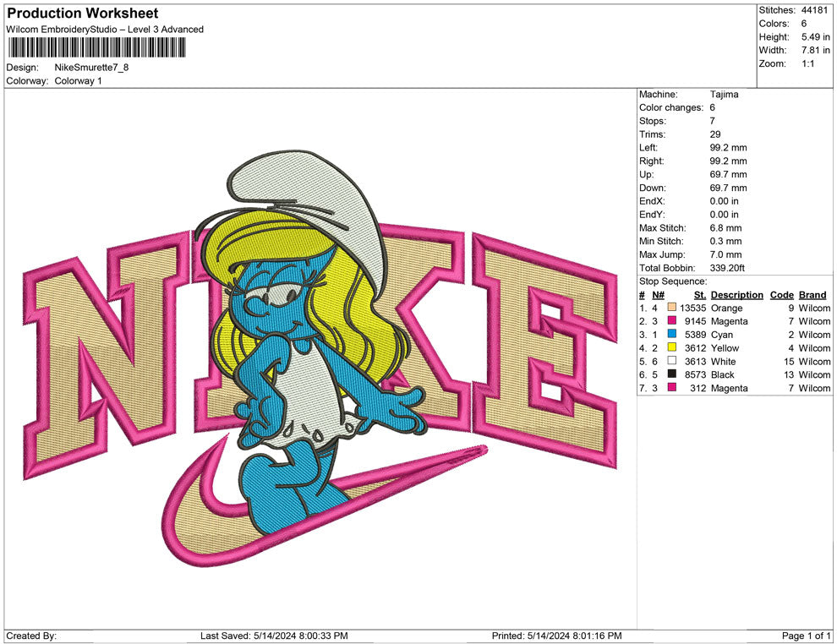Click the Yellow color swatch in stop sequence
The width and height of the screenshot is (837, 644).
[x=671, y=347]
